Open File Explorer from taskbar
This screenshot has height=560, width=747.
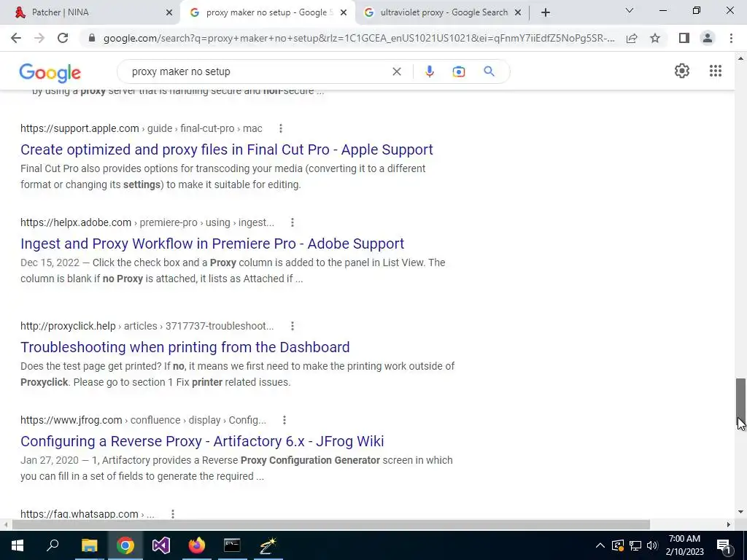pos(89,545)
